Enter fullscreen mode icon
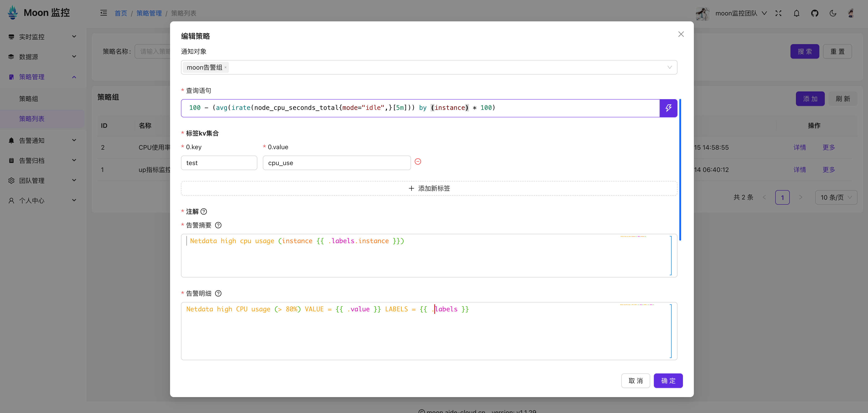868x413 pixels. pyautogui.click(x=778, y=13)
